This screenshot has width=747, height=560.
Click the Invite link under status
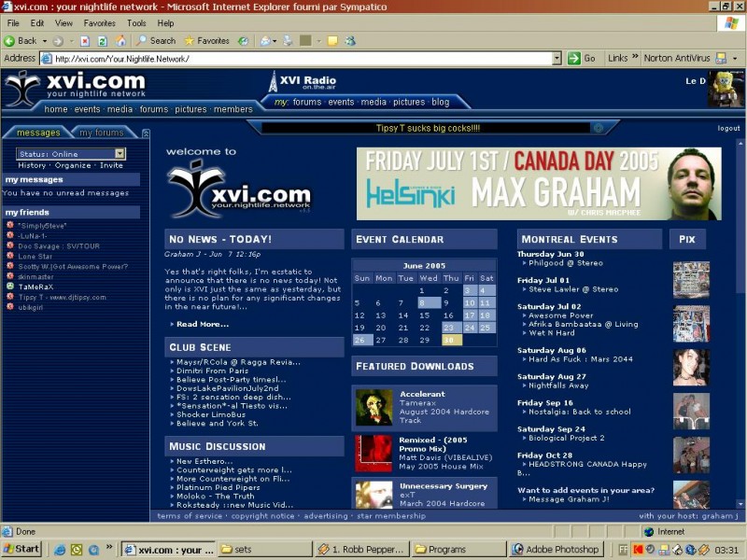coord(111,165)
